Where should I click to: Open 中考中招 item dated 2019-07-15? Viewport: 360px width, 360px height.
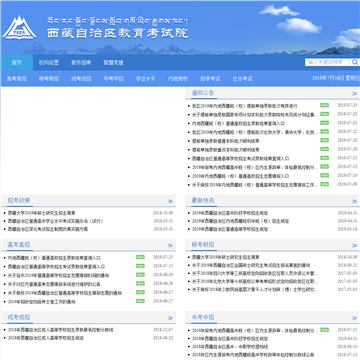(x=255, y=331)
